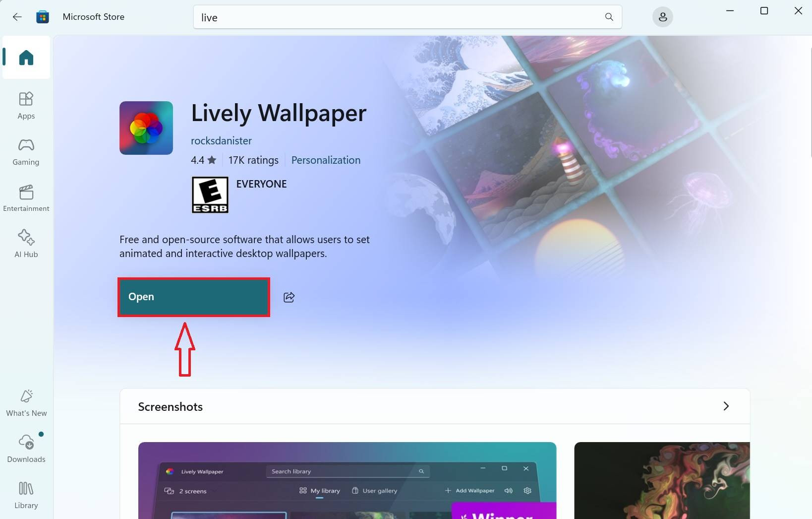Open publisher rocksdanister link
Viewport: 812px width, 519px height.
click(221, 141)
